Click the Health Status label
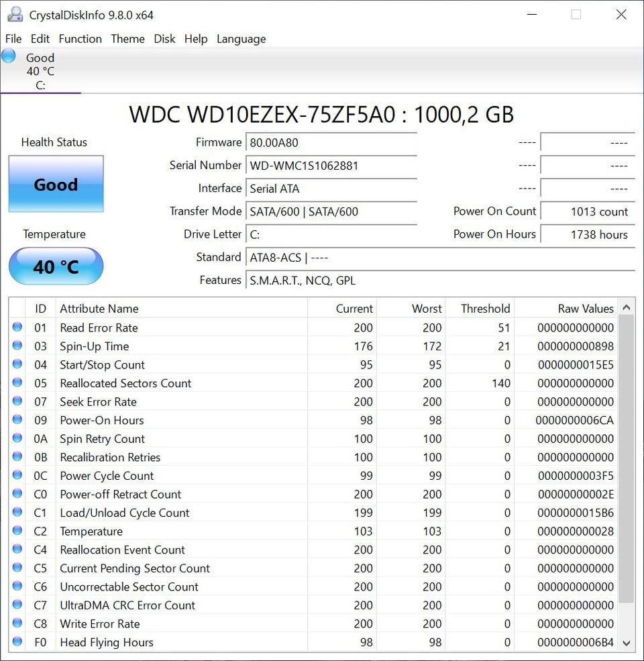The width and height of the screenshot is (644, 661). pos(54,142)
